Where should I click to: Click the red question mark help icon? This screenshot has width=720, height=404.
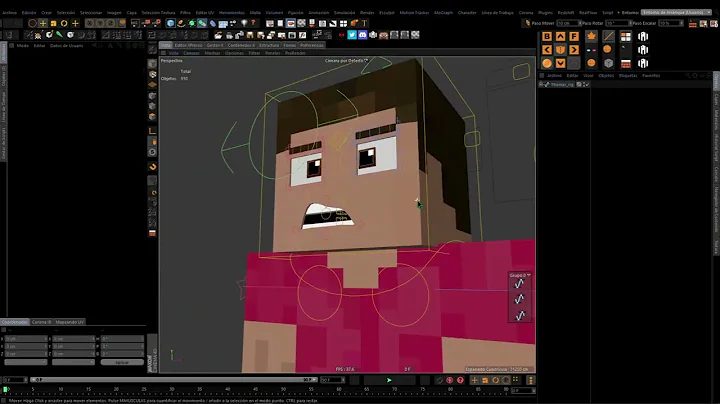tap(253, 22)
